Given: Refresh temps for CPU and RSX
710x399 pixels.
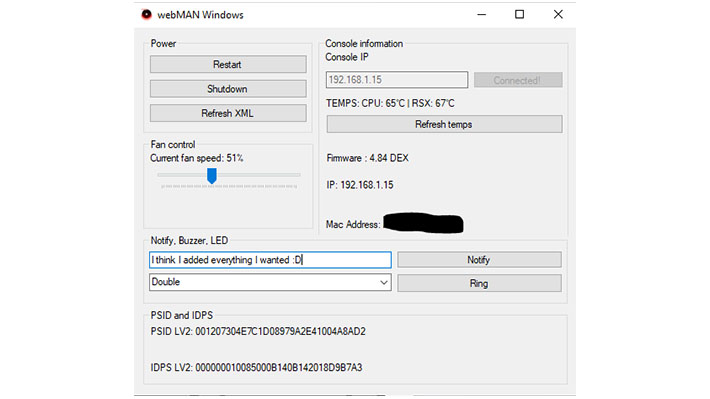Looking at the screenshot, I should click(444, 124).
